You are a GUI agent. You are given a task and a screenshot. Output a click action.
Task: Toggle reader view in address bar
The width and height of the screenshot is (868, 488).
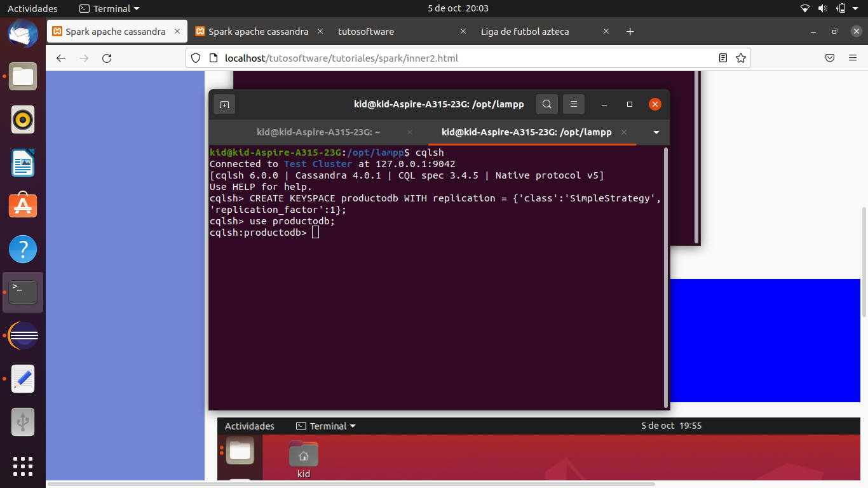[x=723, y=58]
